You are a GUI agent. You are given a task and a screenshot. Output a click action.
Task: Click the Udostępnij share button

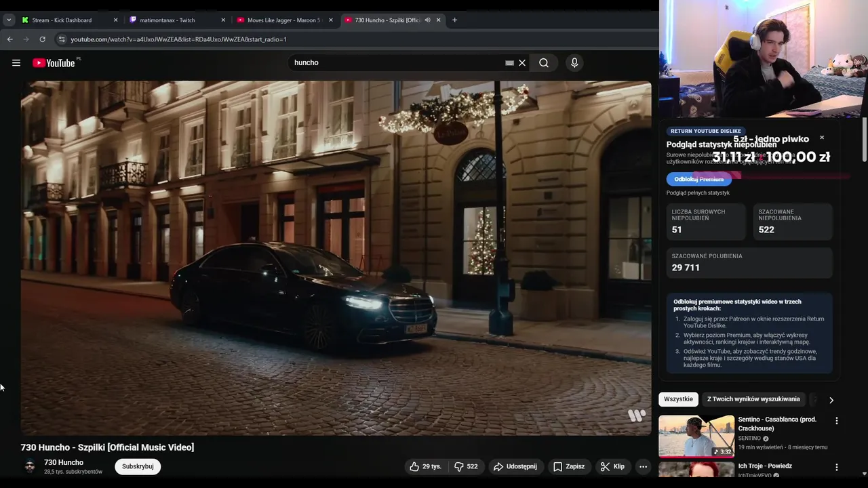515,466
